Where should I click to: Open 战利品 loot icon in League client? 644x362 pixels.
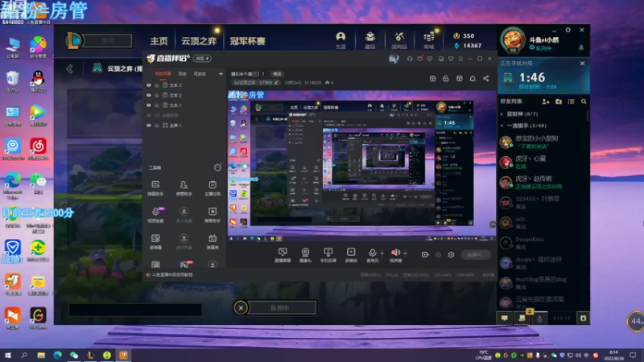(398, 40)
